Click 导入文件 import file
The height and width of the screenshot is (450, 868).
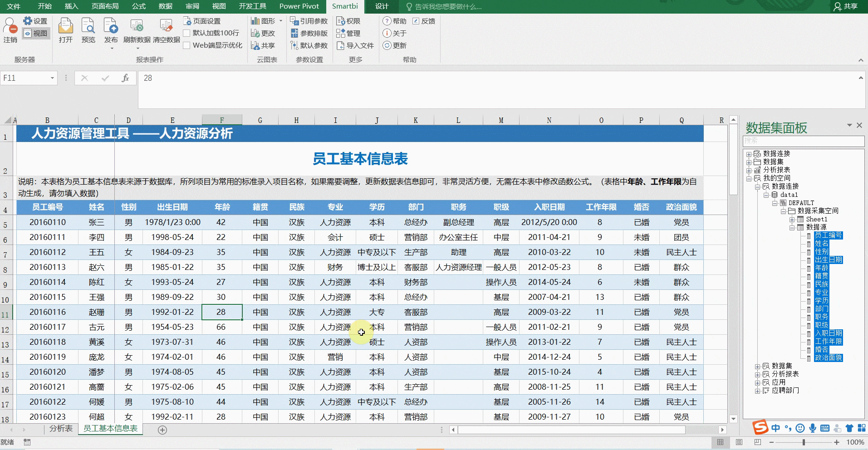tap(355, 45)
